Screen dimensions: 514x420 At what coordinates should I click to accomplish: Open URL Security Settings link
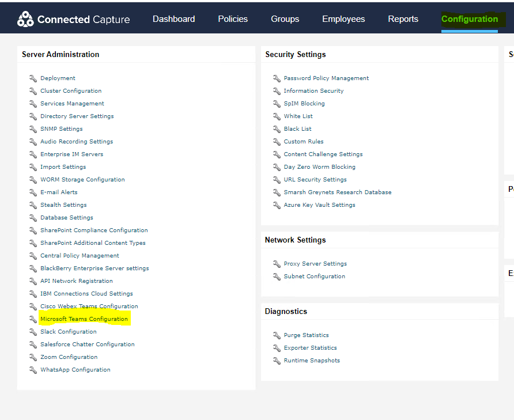pos(315,180)
